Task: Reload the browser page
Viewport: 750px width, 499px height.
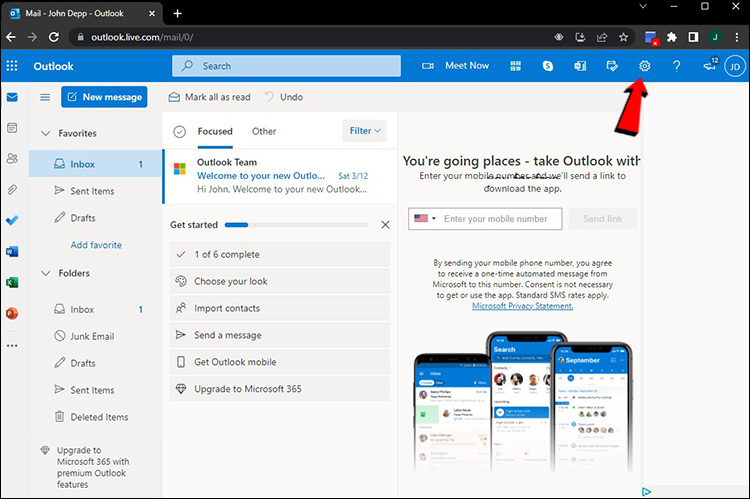Action: [x=54, y=37]
